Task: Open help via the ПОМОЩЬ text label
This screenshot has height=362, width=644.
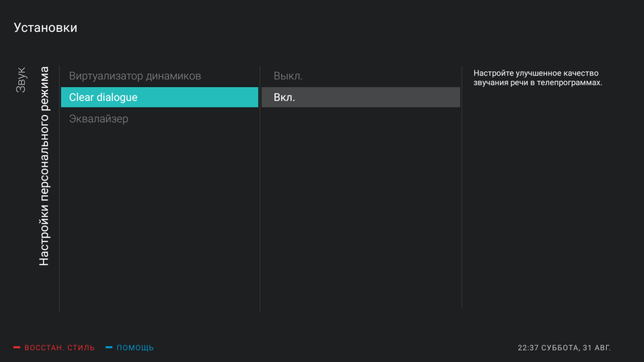Action: (x=135, y=348)
